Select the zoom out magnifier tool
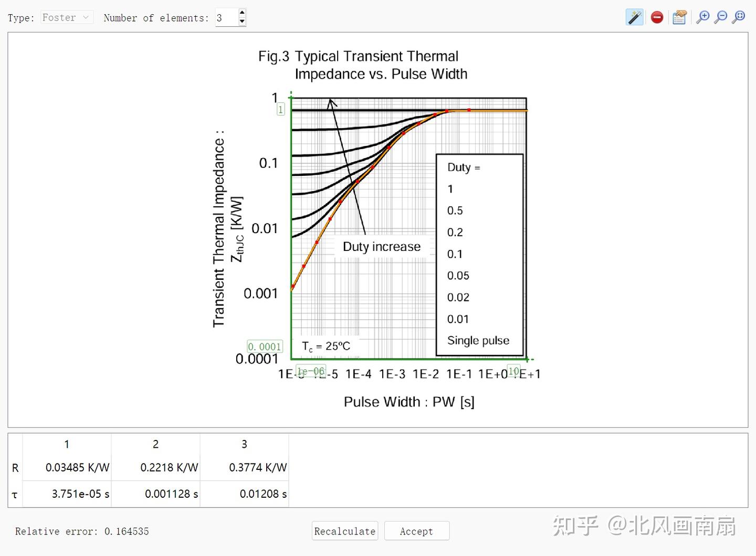This screenshot has width=756, height=556. point(721,16)
